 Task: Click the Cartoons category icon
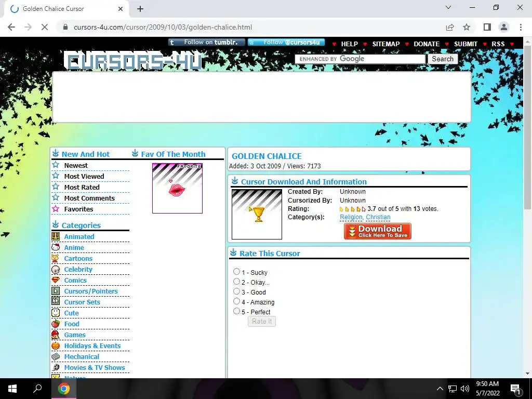56,258
